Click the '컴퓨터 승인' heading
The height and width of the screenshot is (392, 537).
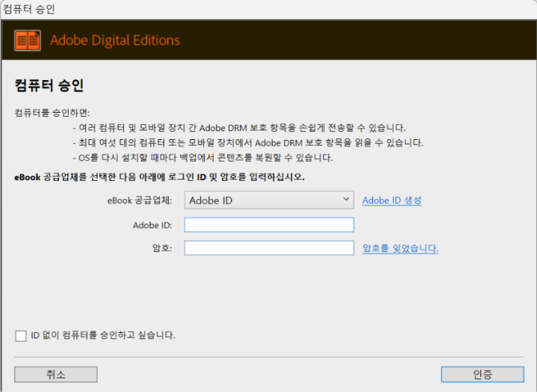coord(49,85)
